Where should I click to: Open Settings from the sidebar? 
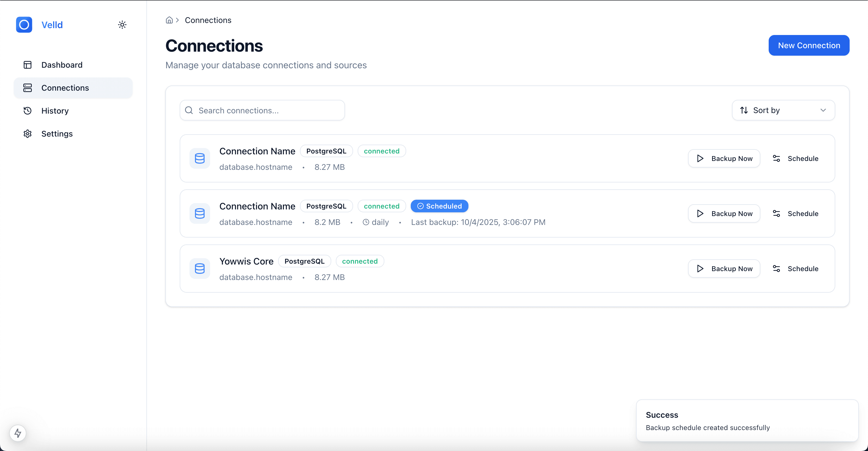(x=57, y=134)
